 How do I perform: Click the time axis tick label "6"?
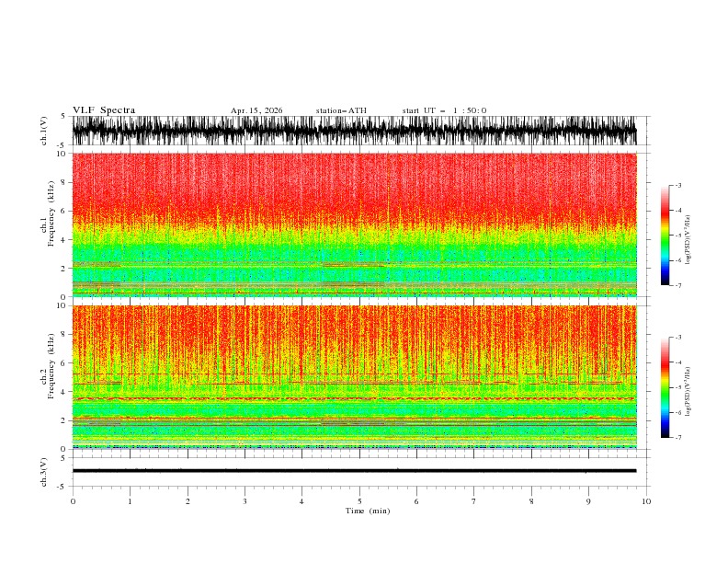tap(416, 501)
